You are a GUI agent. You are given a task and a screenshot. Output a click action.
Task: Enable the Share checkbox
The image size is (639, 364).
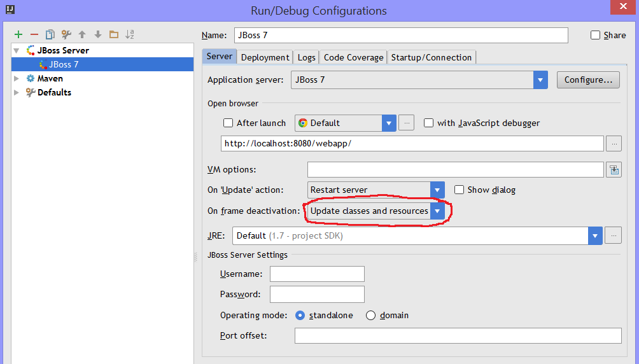(595, 35)
